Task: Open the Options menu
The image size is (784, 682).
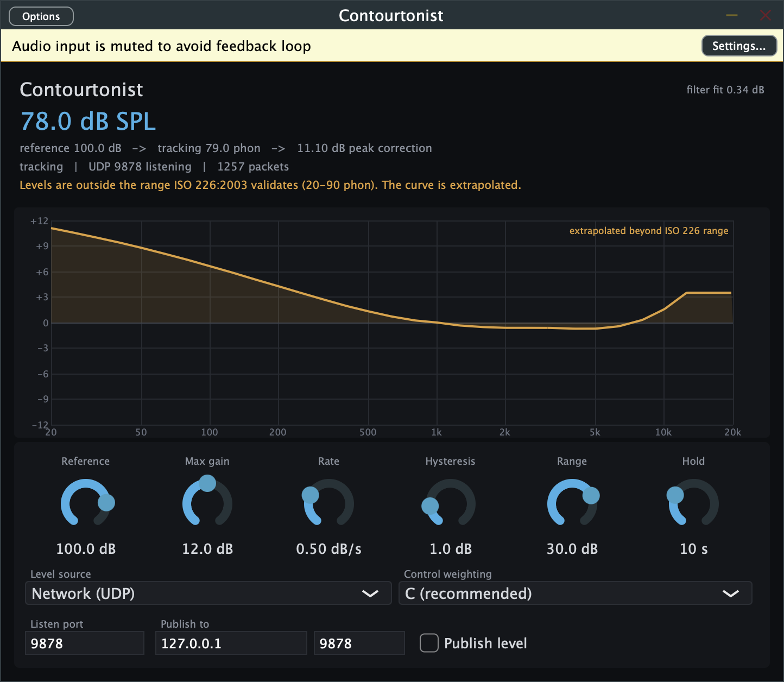Action: [x=41, y=16]
